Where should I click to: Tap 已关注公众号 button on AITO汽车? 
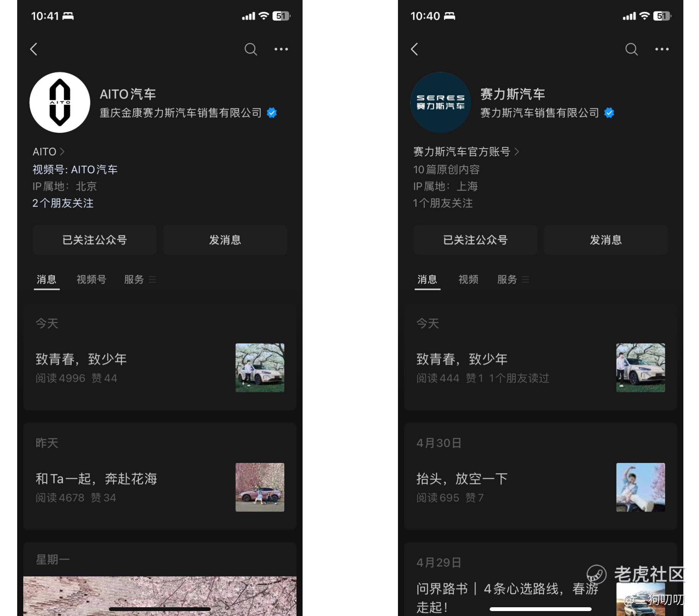tap(95, 240)
